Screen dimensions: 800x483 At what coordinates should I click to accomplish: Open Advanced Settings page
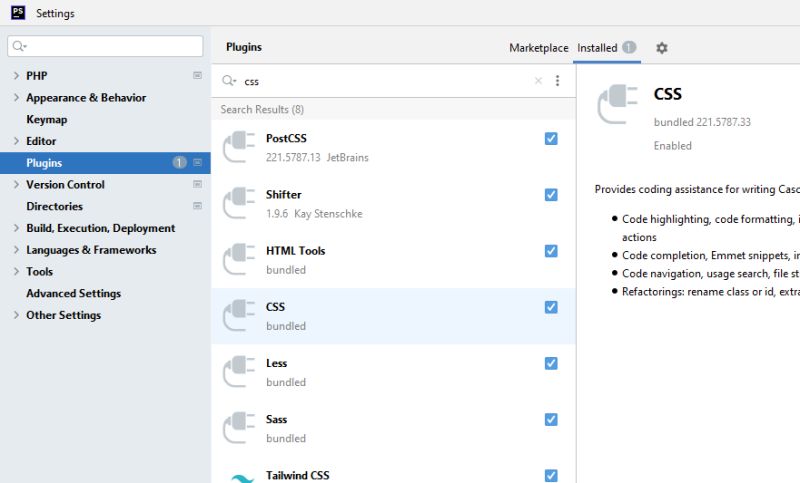pos(73,293)
